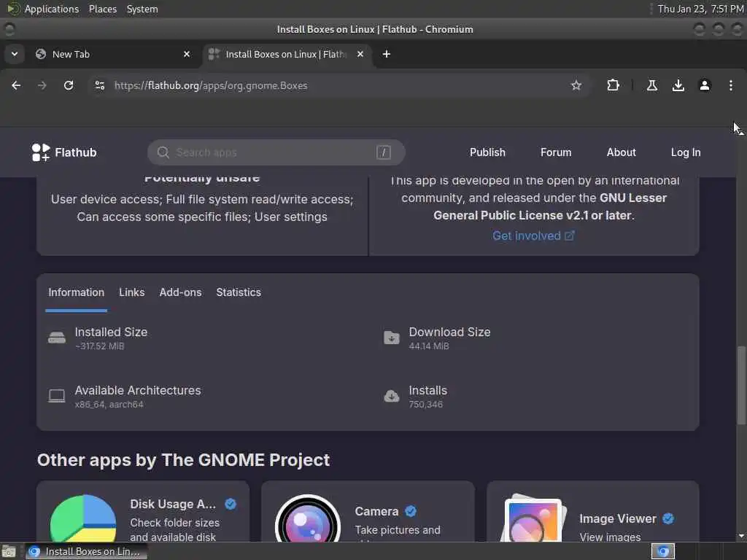Viewport: 747px width, 560px height.
Task: Switch to the Add-ons tab
Action: [180, 292]
